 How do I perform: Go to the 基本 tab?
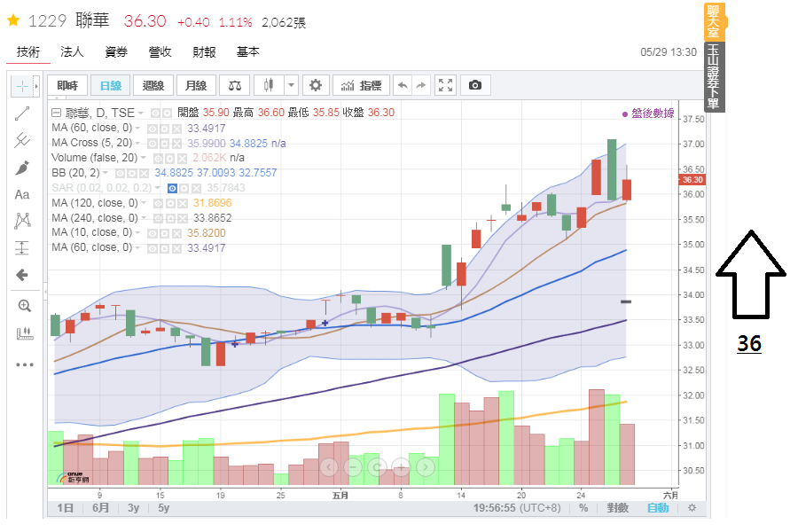[x=248, y=52]
